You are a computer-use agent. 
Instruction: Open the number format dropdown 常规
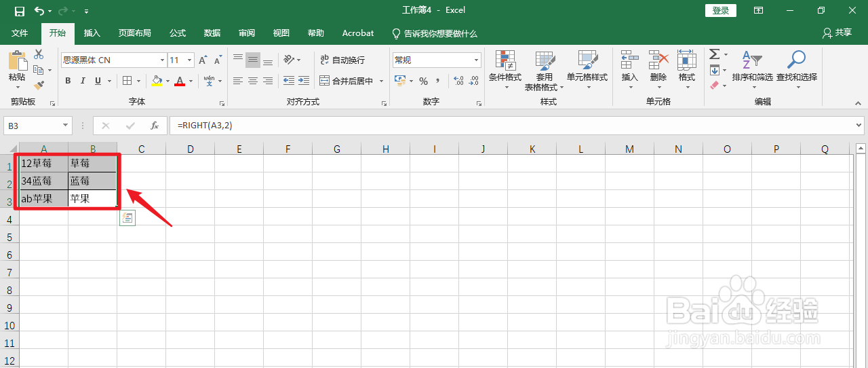pyautogui.click(x=477, y=60)
